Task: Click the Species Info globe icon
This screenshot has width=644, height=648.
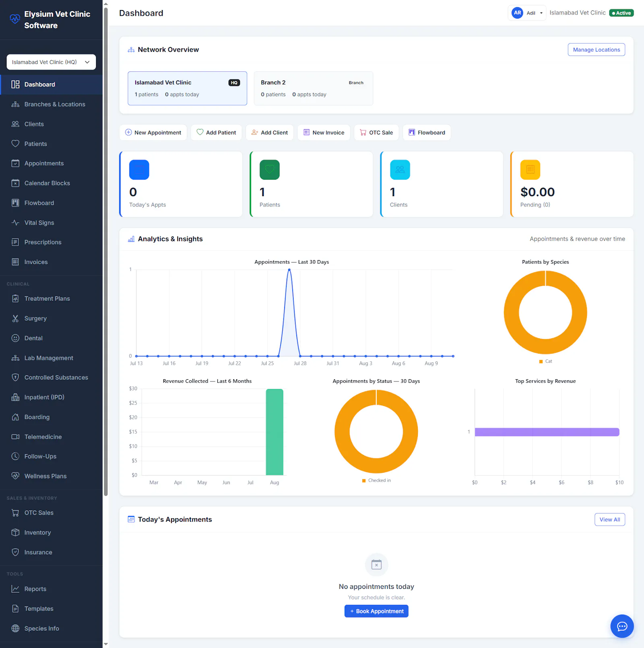Action: pos(15,628)
